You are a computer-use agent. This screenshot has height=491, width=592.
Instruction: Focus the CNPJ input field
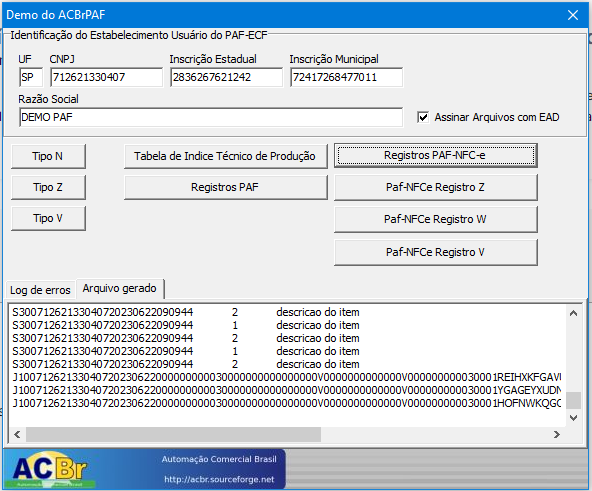[106, 77]
